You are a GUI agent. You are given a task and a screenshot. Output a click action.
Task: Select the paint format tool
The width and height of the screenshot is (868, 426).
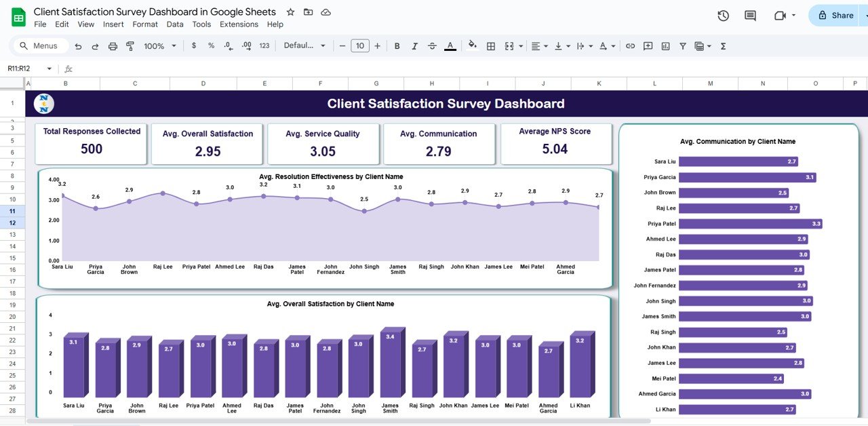pos(130,46)
